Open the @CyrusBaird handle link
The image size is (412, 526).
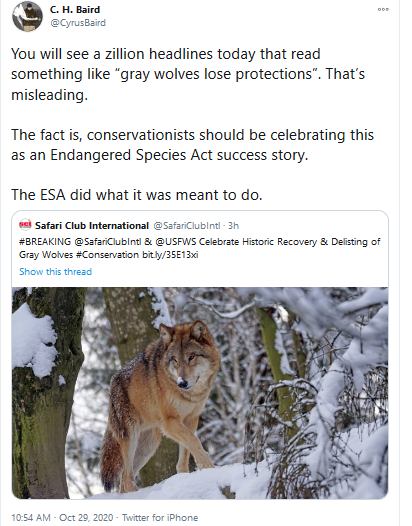78,23
